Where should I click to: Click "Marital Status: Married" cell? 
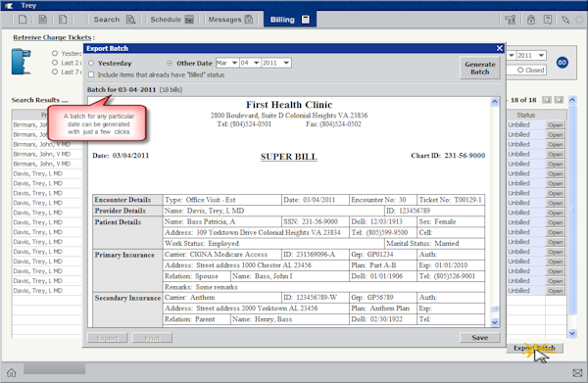[434, 243]
